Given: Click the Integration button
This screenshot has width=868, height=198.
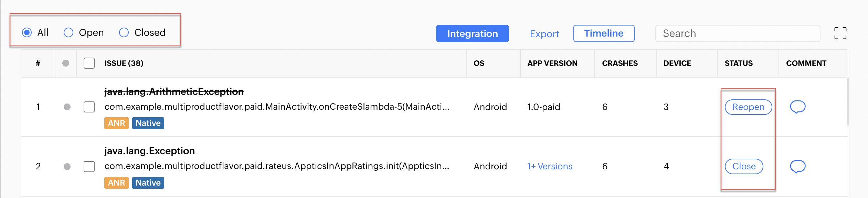Looking at the screenshot, I should pyautogui.click(x=472, y=33).
